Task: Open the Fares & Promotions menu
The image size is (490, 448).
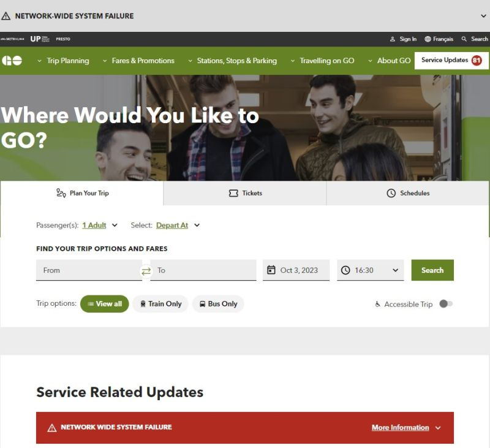Action: [139, 61]
